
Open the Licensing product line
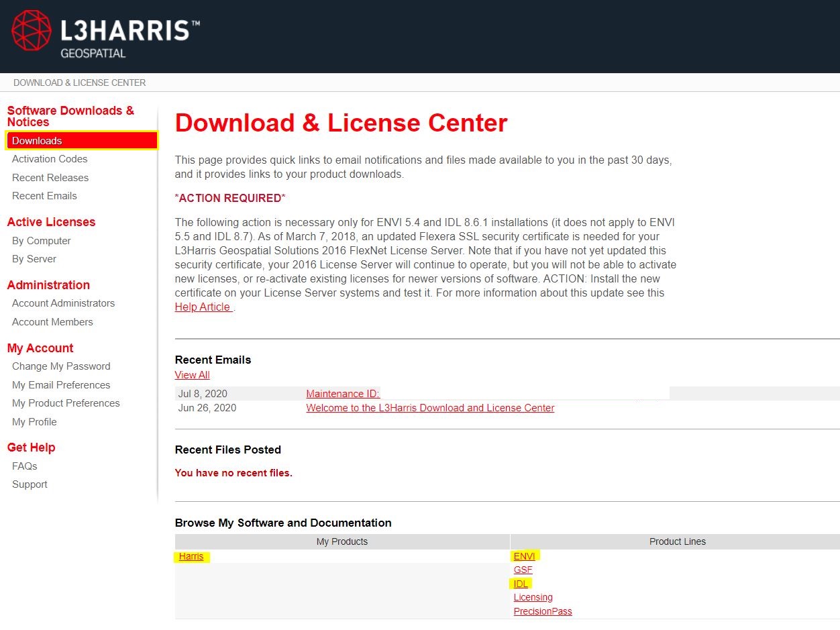pos(533,597)
